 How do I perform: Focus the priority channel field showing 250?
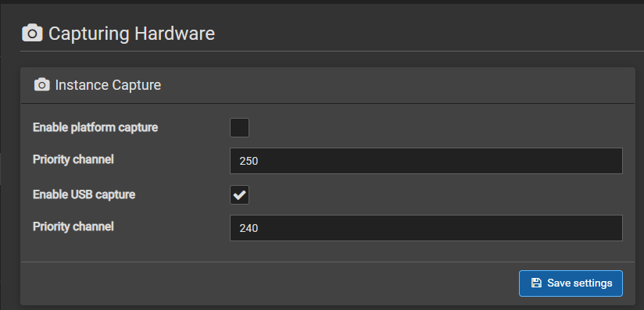tap(426, 161)
